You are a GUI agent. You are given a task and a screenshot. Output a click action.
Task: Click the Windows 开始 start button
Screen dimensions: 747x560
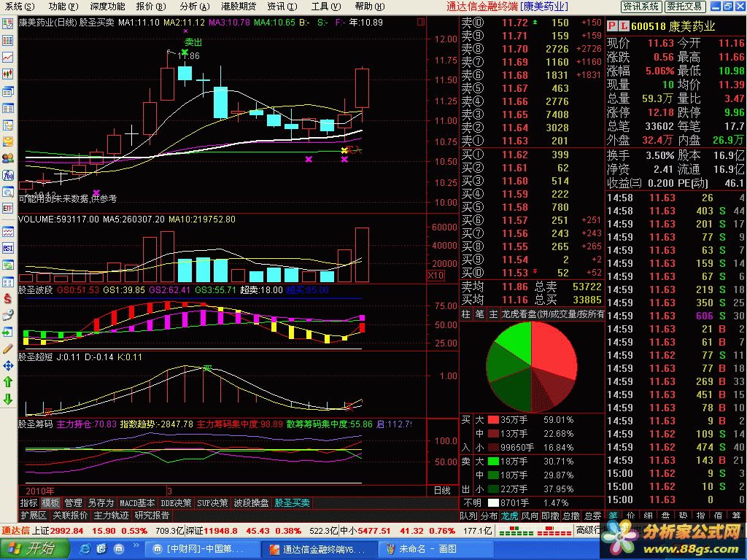point(34,549)
